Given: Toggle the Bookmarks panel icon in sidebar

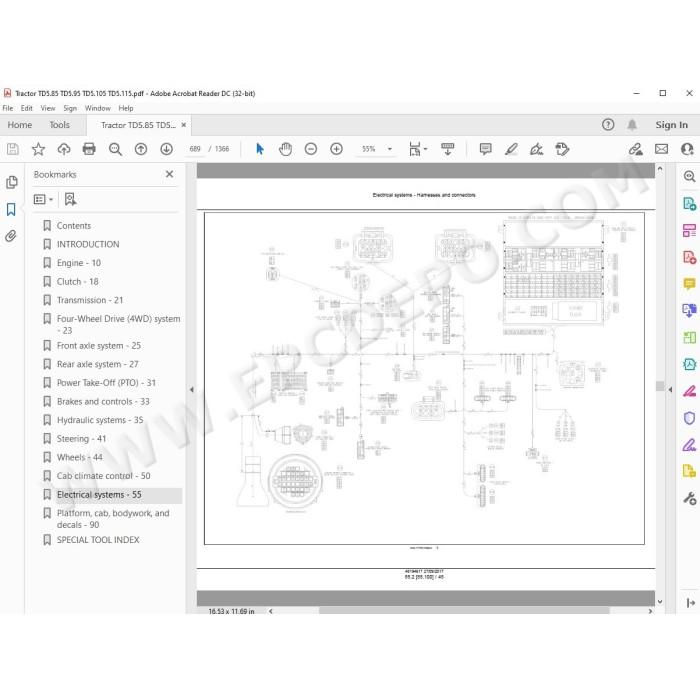Looking at the screenshot, I should coord(11,209).
